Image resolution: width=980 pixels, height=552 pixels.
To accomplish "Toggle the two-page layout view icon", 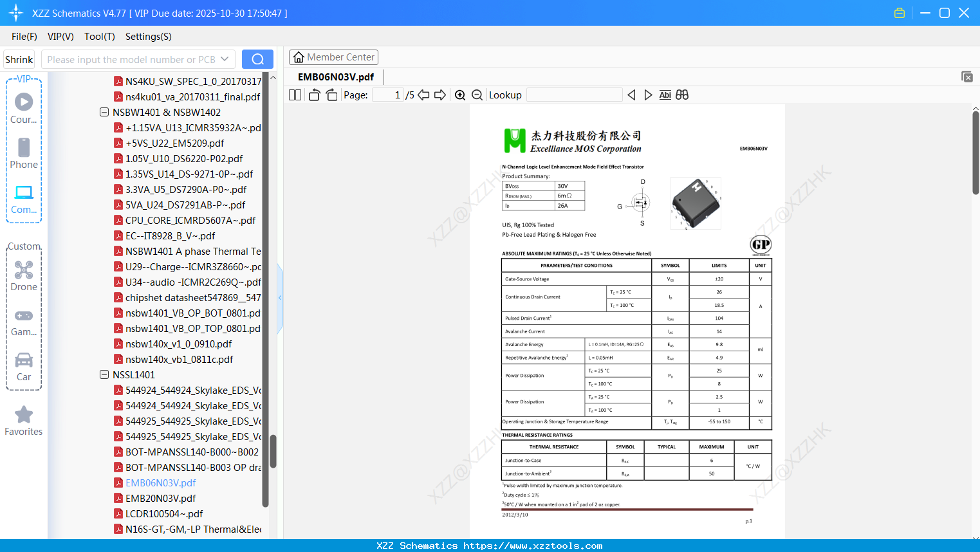I will pyautogui.click(x=295, y=95).
